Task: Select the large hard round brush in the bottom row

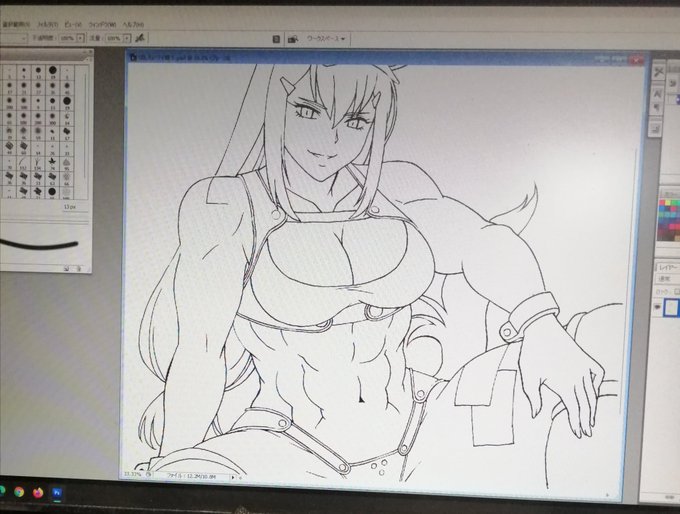Action: (x=52, y=191)
